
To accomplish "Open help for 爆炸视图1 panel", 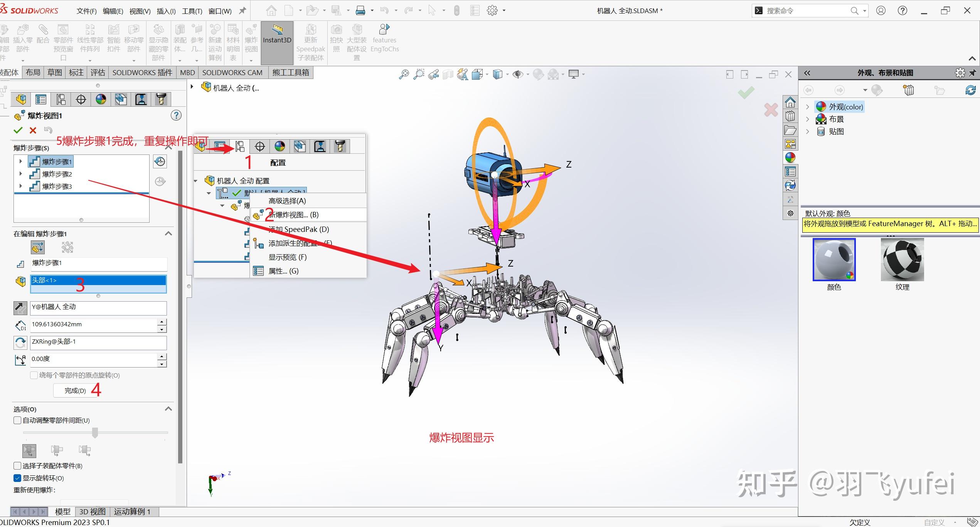I will click(x=176, y=115).
